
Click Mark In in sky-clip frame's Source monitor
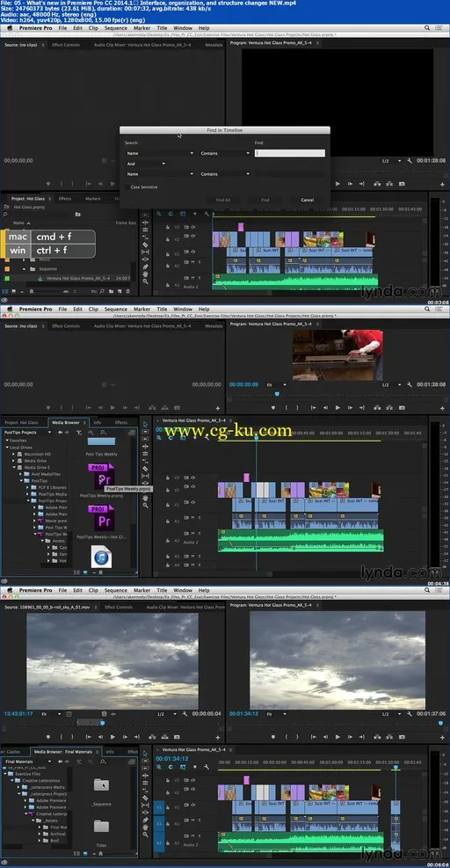tap(62, 737)
